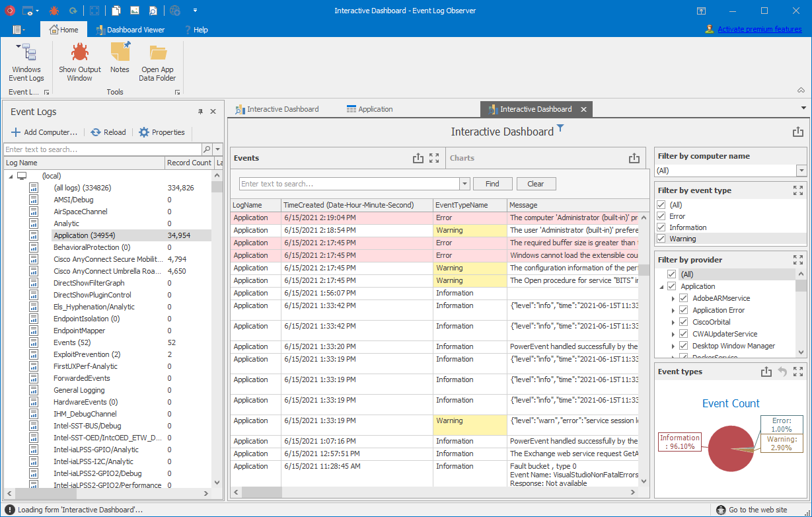Uncheck the Application Error provider checkbox
This screenshot has width=812, height=517.
684,310
